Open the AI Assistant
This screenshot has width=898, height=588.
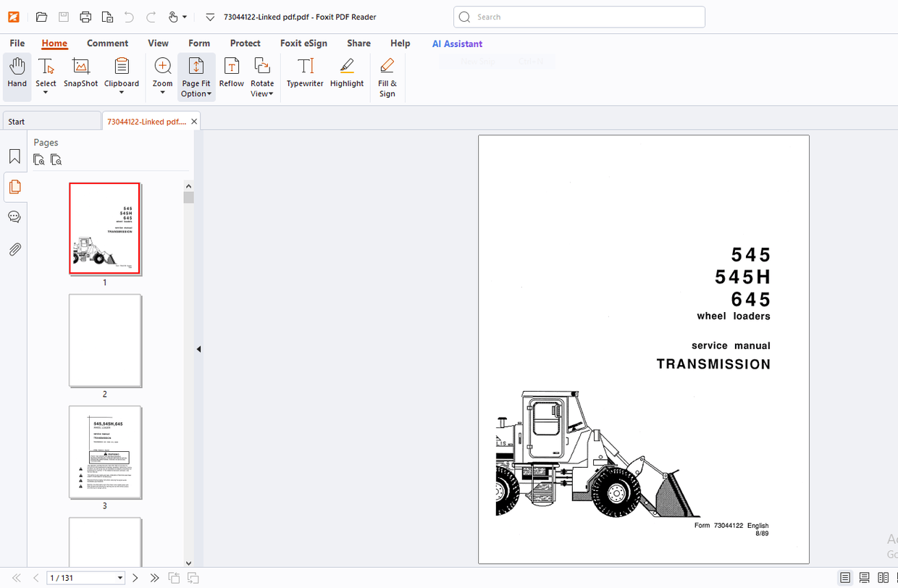[457, 43]
